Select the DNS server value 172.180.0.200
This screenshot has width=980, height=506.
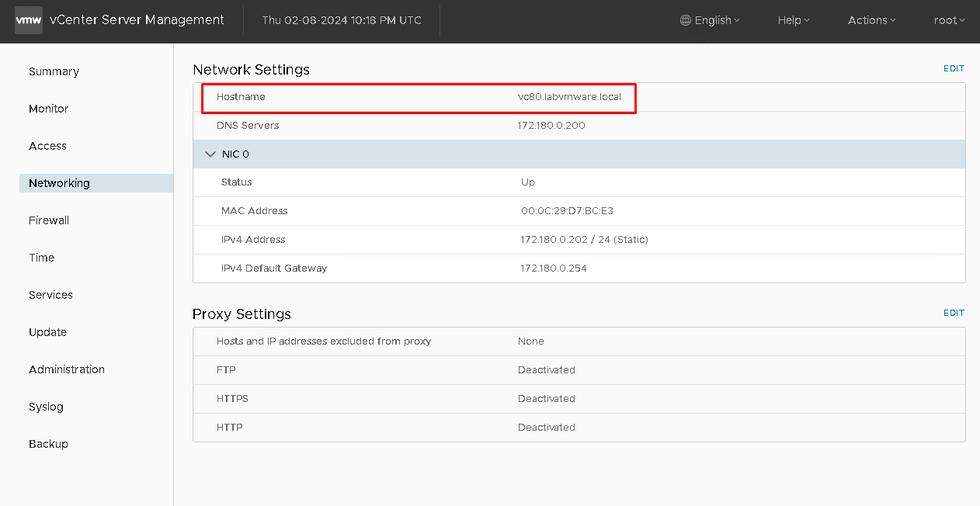coord(551,126)
